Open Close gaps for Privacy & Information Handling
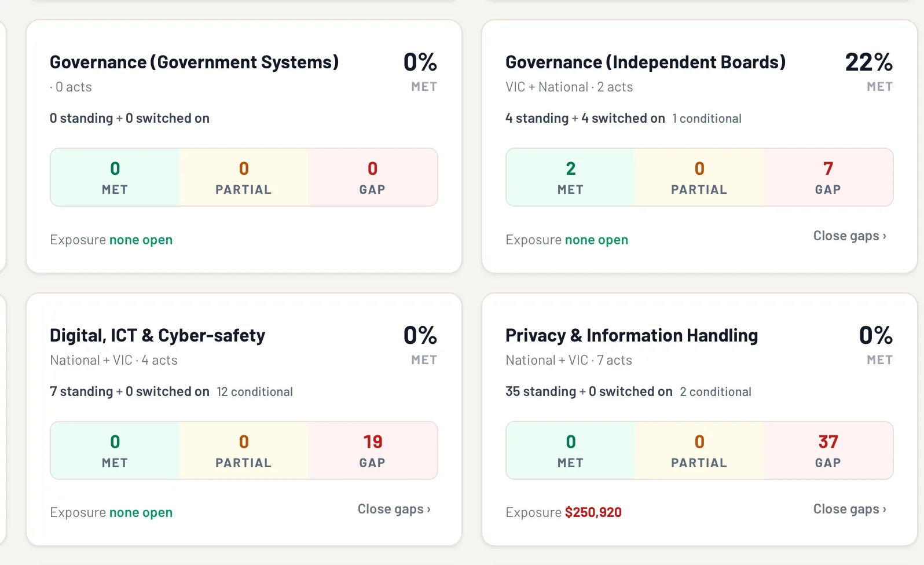 point(849,509)
